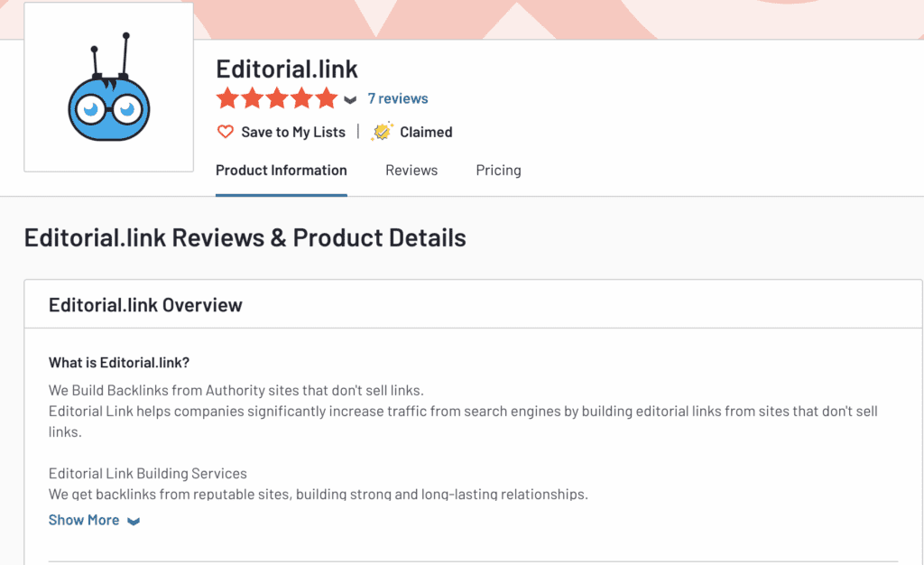
Task: Expand the star rating breakdown chevron
Action: coord(350,99)
